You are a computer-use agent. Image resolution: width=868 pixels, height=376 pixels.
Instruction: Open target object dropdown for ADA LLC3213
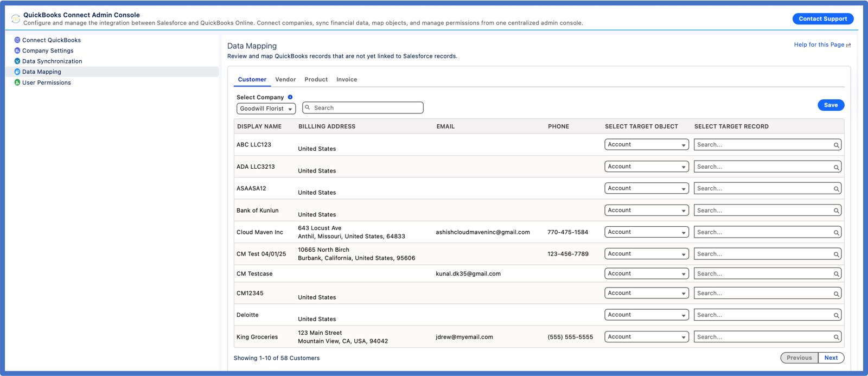[x=647, y=167]
